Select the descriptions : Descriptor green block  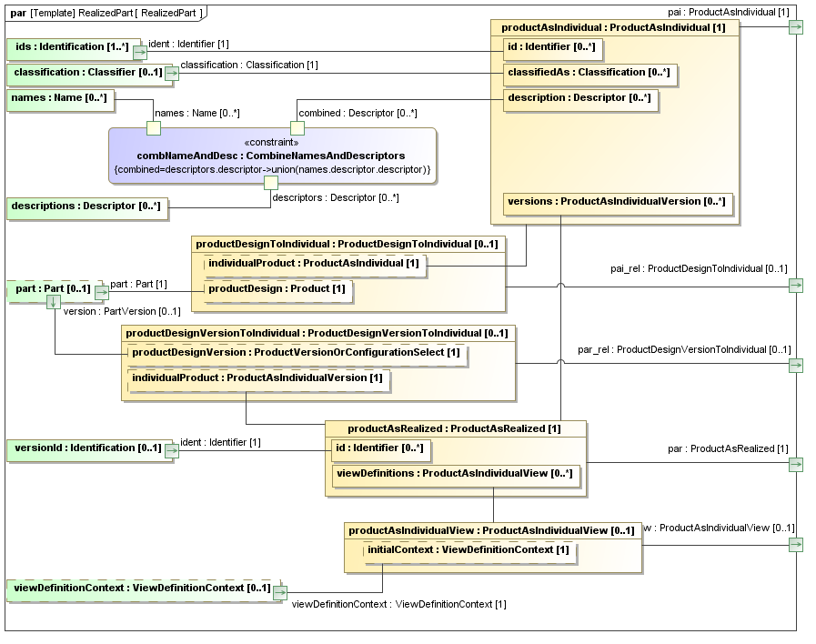click(x=86, y=207)
